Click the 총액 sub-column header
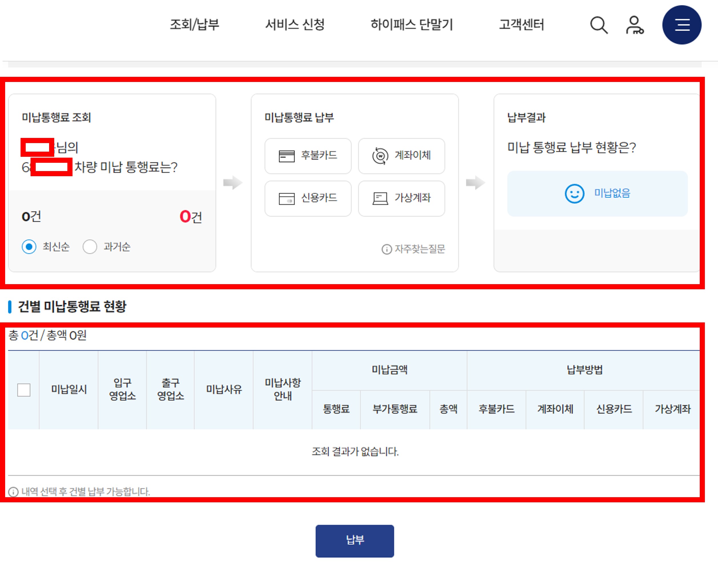The height and width of the screenshot is (588, 718). pyautogui.click(x=448, y=409)
